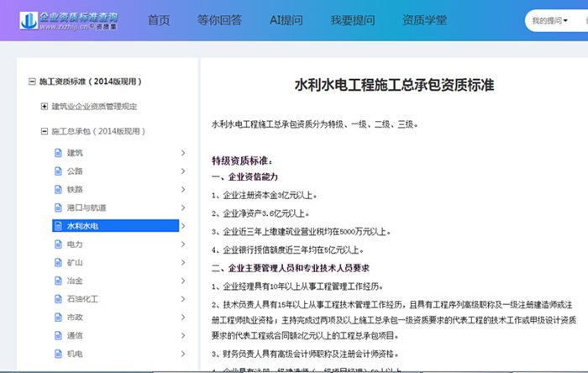Expand the chevron next to 通信
This screenshot has height=373, width=588.
point(183,335)
